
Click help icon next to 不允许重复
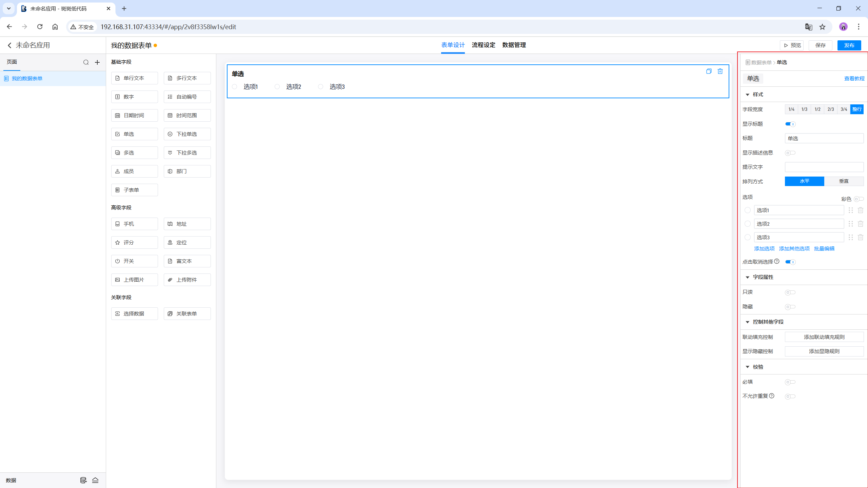coord(772,396)
